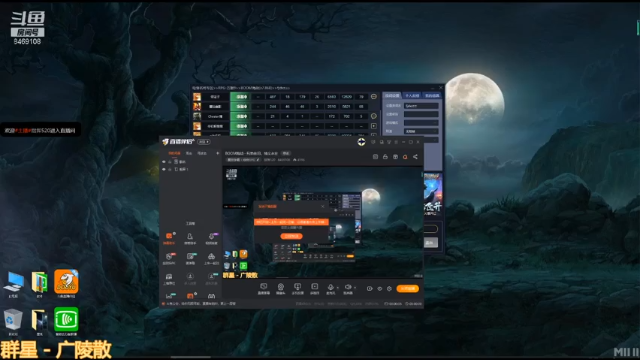Click the plus icon to add a scene
640x360 pixels.
point(218,153)
